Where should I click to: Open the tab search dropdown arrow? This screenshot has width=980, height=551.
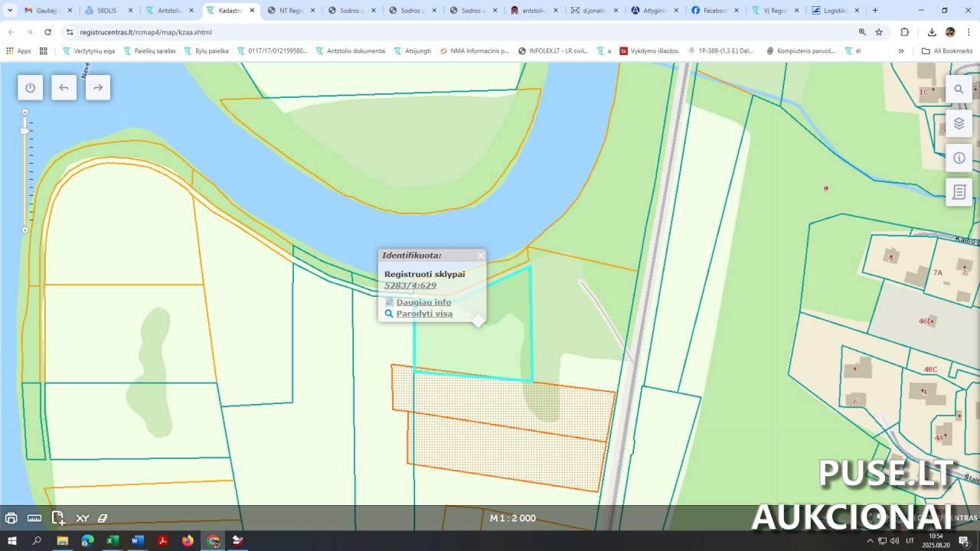(x=10, y=11)
